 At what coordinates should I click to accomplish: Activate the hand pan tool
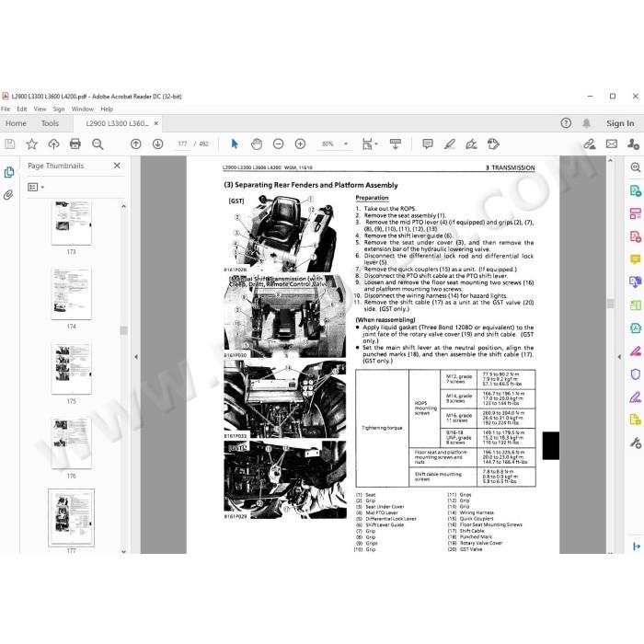click(x=257, y=144)
